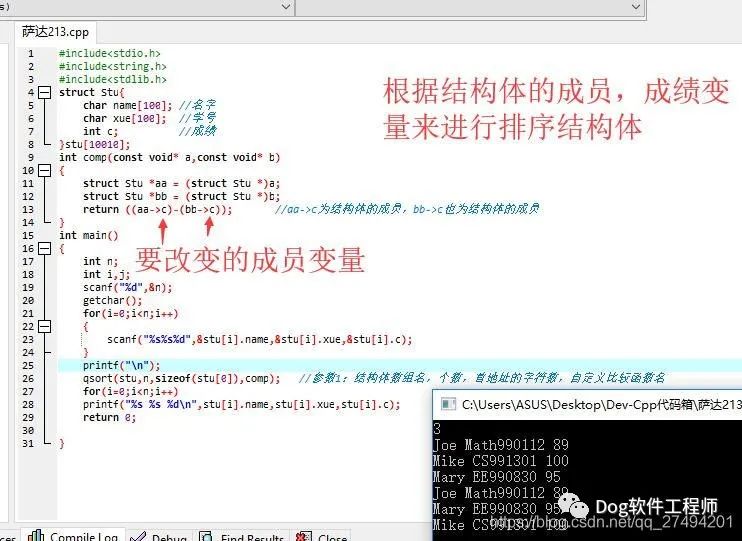742x541 pixels.
Task: Click the red Close tab icon
Action: (x=303, y=537)
